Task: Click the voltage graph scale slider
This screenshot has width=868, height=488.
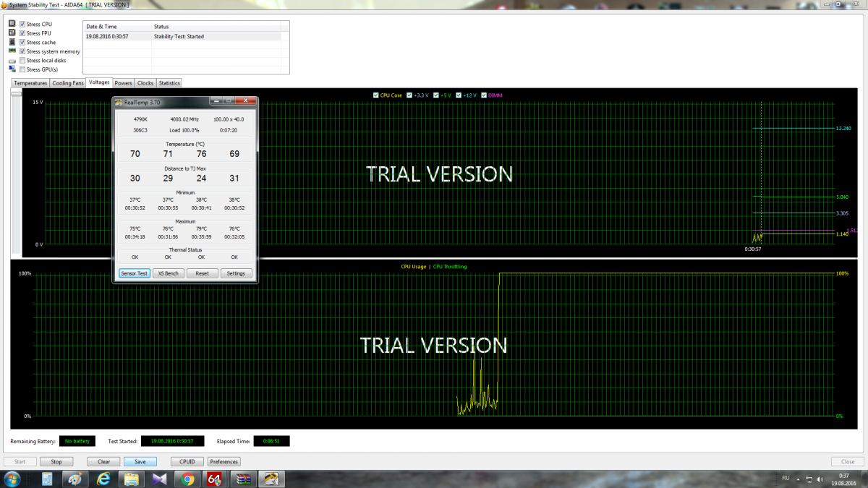Action: (x=16, y=93)
